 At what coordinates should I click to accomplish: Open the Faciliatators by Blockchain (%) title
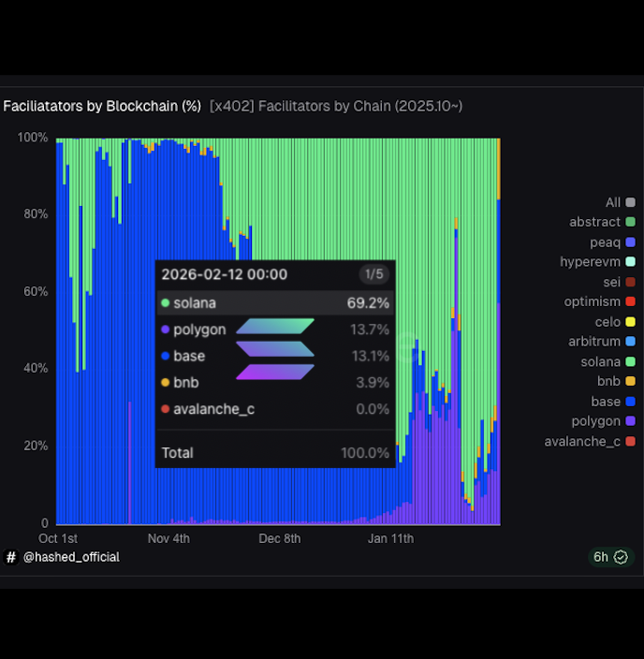(x=102, y=106)
